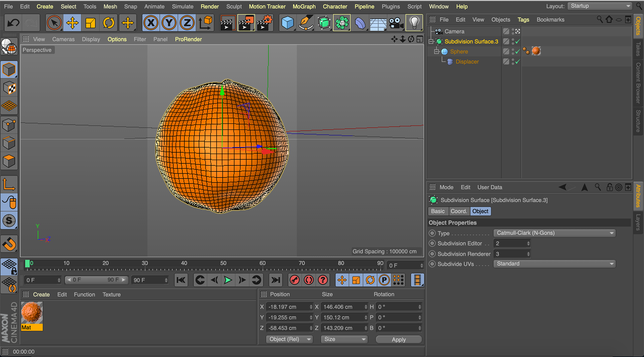Open the Subdivide UVs dropdown
This screenshot has width=644, height=357.
click(x=554, y=264)
